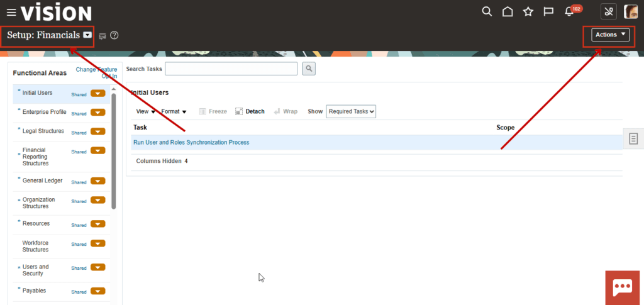Viewport: 644px width, 305px height.
Task: Click Shared link for General Ledger
Action: coord(79,182)
